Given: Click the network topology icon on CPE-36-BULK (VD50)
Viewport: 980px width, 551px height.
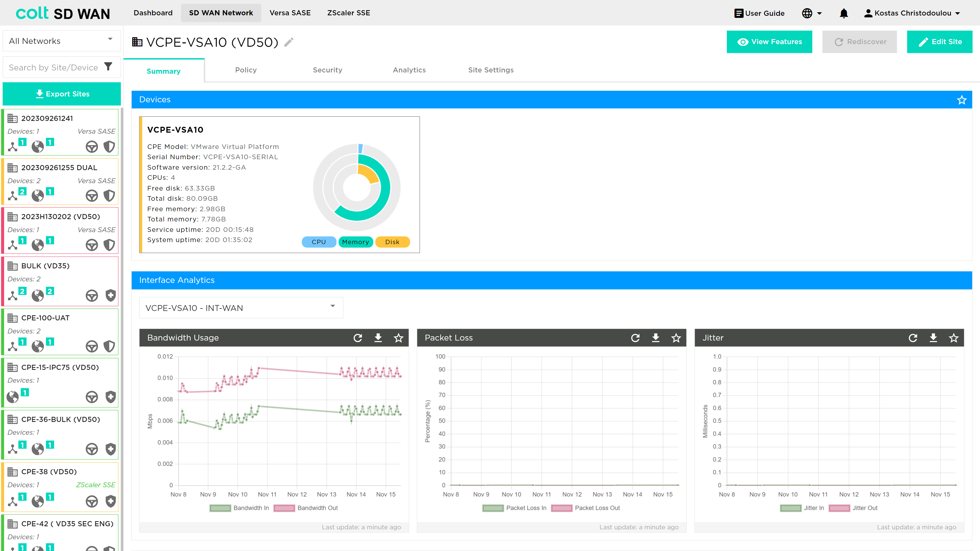Looking at the screenshot, I should (x=13, y=449).
